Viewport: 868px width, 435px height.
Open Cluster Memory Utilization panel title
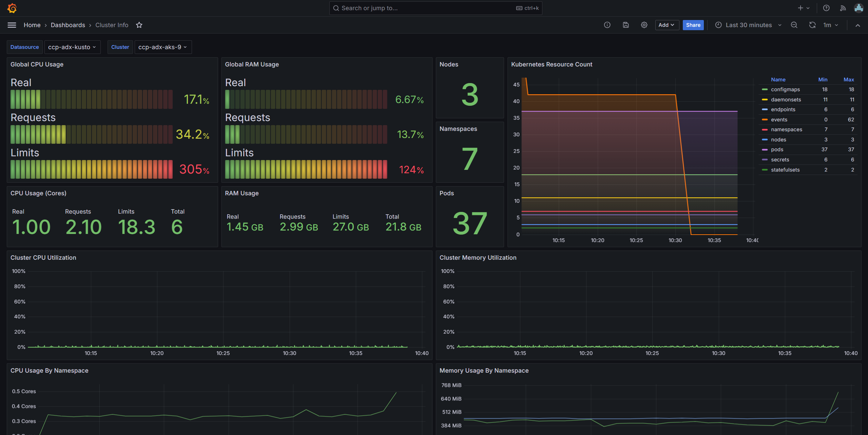(478, 258)
